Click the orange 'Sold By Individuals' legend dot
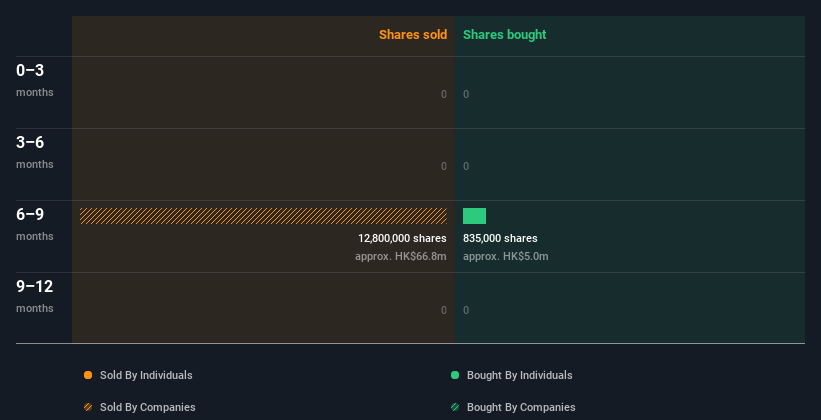821x420 pixels. (88, 375)
